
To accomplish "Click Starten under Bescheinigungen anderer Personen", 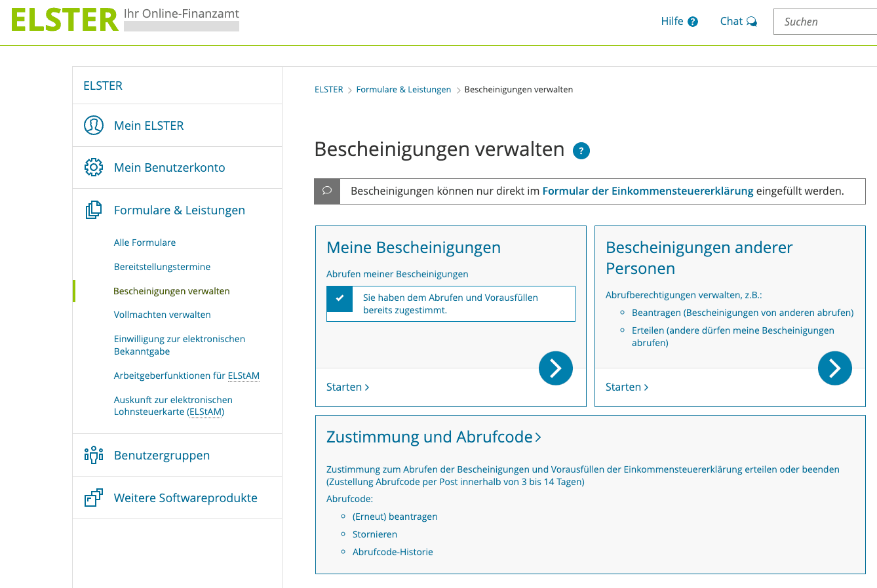I will coord(627,387).
